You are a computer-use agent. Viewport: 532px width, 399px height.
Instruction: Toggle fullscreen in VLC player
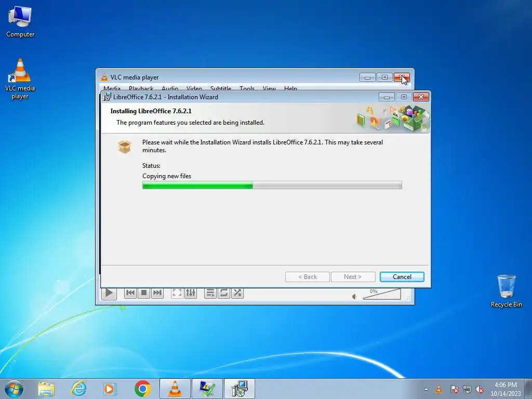pyautogui.click(x=177, y=293)
